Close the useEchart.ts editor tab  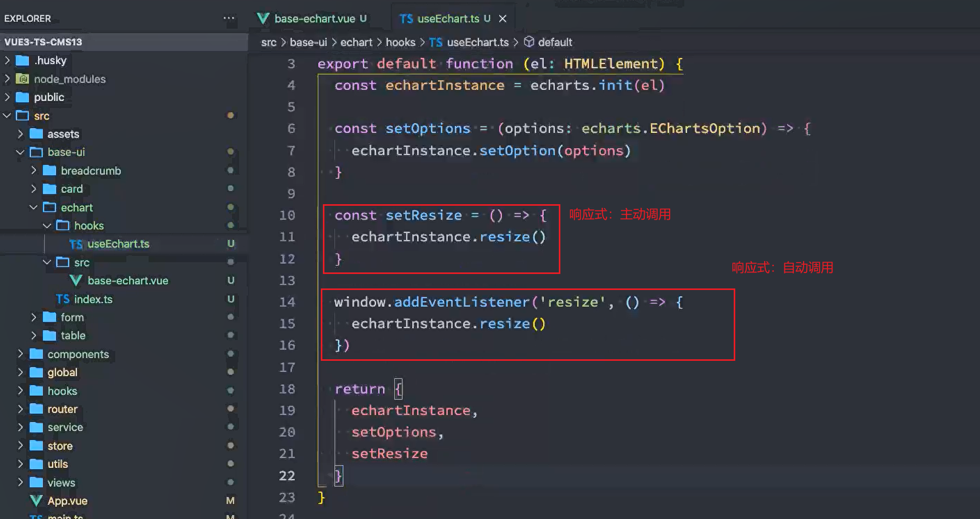point(502,19)
